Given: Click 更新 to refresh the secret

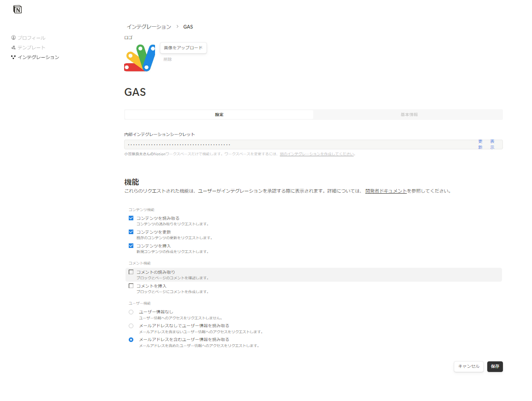Looking at the screenshot, I should coord(480,144).
